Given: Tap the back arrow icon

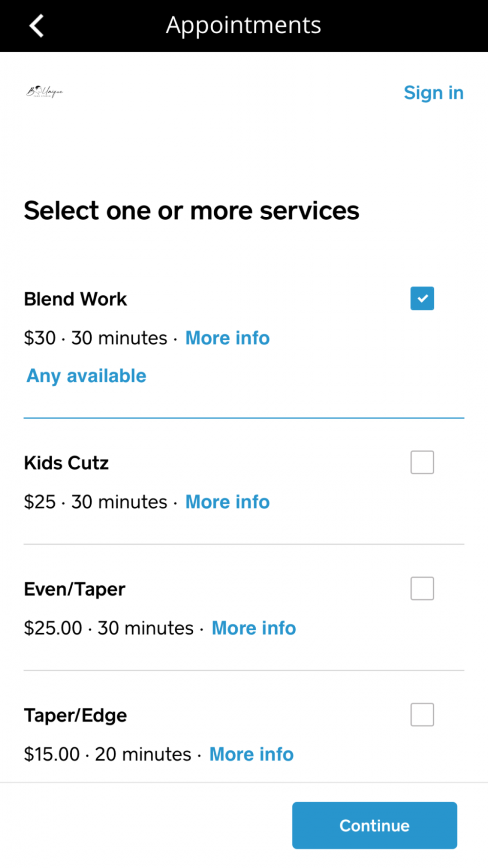Looking at the screenshot, I should coord(37,25).
